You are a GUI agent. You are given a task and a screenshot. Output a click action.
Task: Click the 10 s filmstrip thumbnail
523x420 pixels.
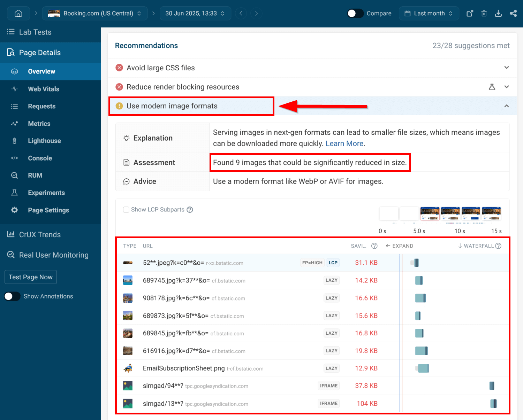[471, 213]
